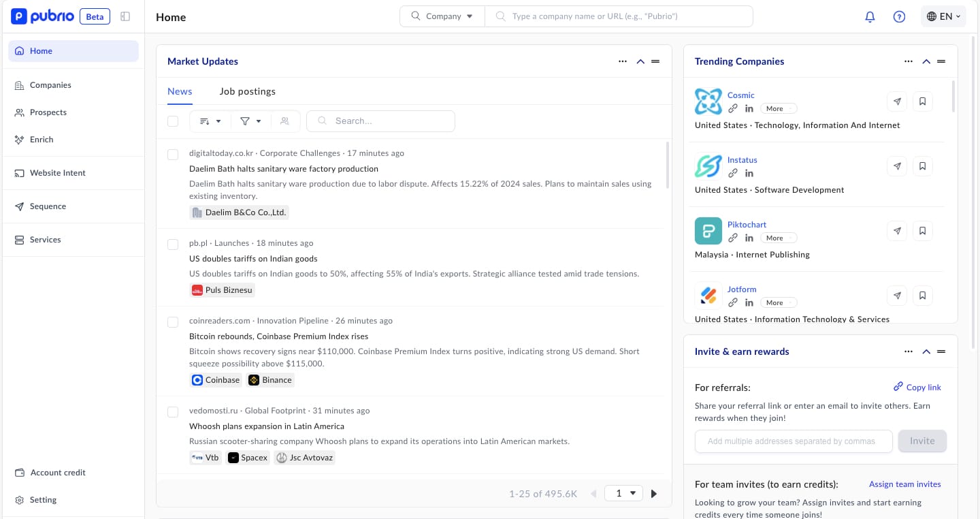This screenshot has height=519, width=980.
Task: Open the Company search type dropdown
Action: click(x=443, y=16)
